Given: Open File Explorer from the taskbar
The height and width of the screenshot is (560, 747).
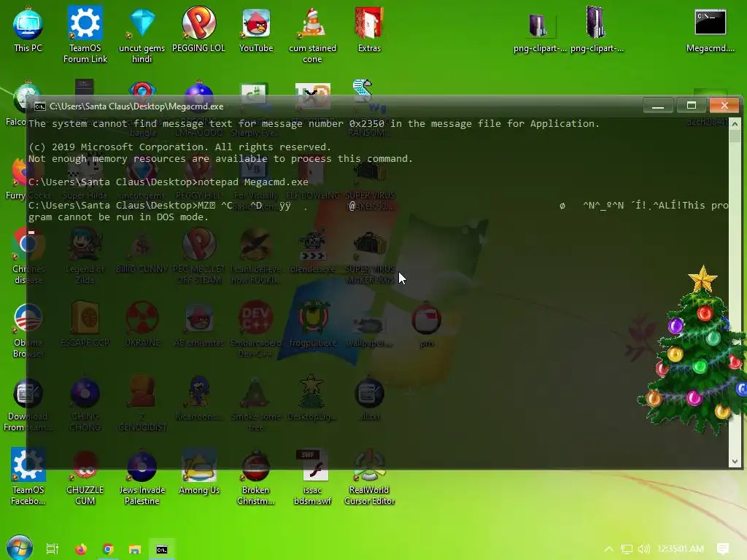Looking at the screenshot, I should pos(135,549).
